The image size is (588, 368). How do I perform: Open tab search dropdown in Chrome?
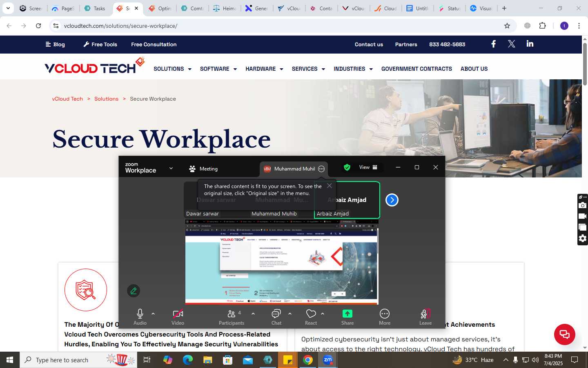[8, 8]
